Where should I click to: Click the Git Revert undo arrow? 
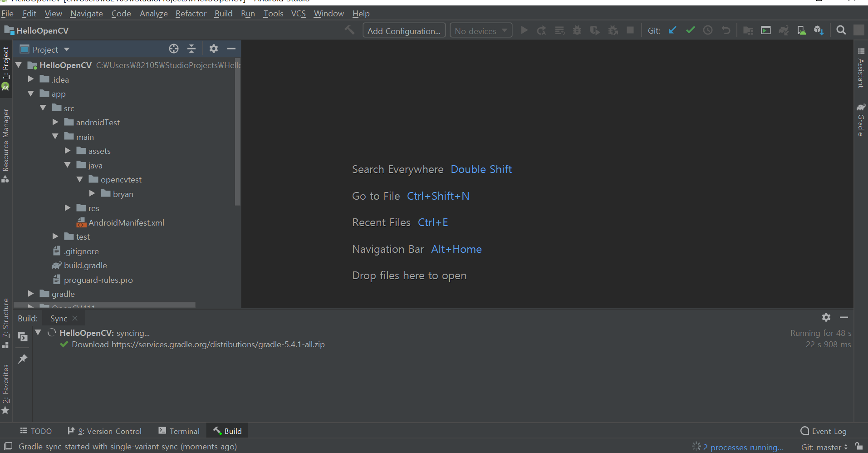(726, 30)
